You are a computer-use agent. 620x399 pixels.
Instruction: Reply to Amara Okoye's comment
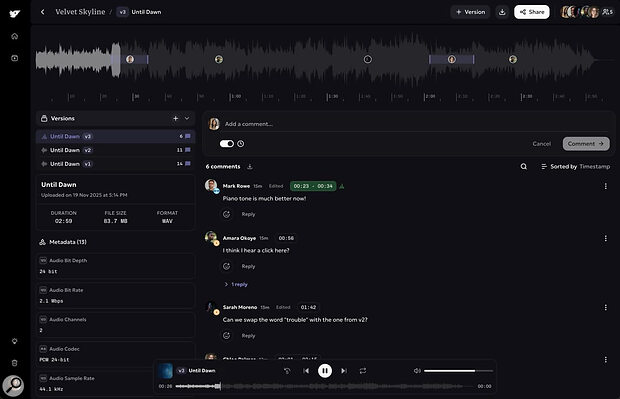click(x=248, y=266)
